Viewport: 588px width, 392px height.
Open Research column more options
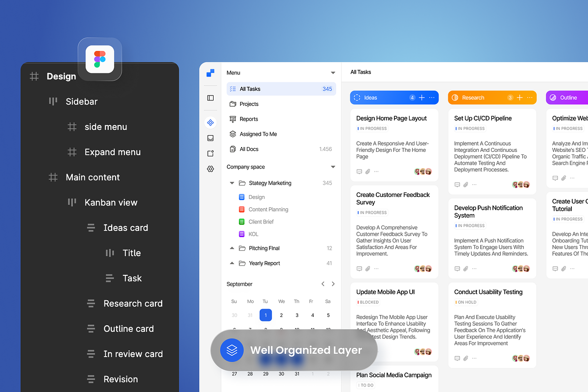tap(530, 98)
